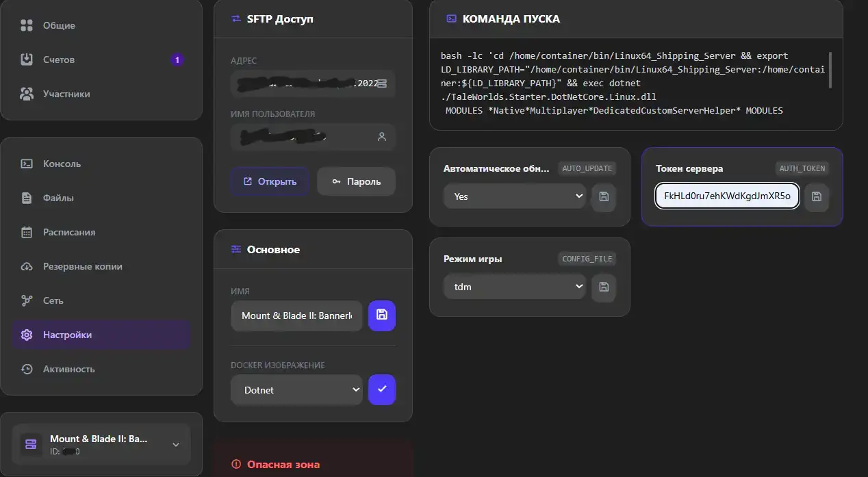Image resolution: width=868 pixels, height=477 pixels.
Task: Save the game mode disk icon
Action: click(x=604, y=287)
